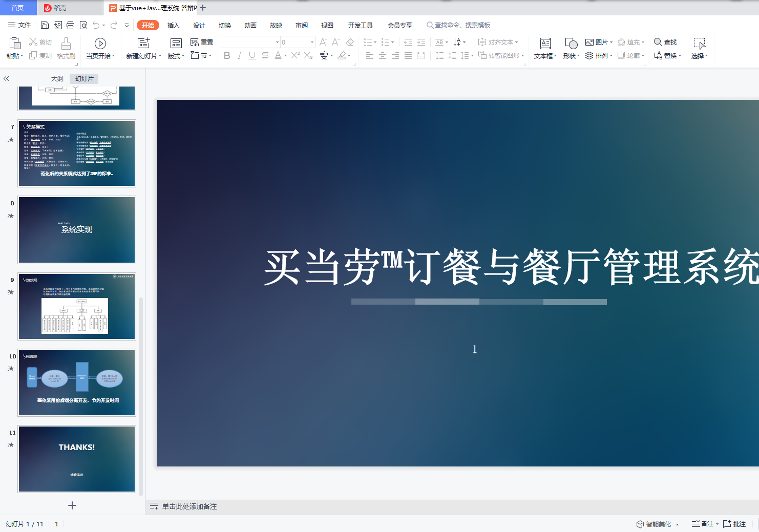Collapse the slide panel with double-chevron icon

pyautogui.click(x=6, y=78)
